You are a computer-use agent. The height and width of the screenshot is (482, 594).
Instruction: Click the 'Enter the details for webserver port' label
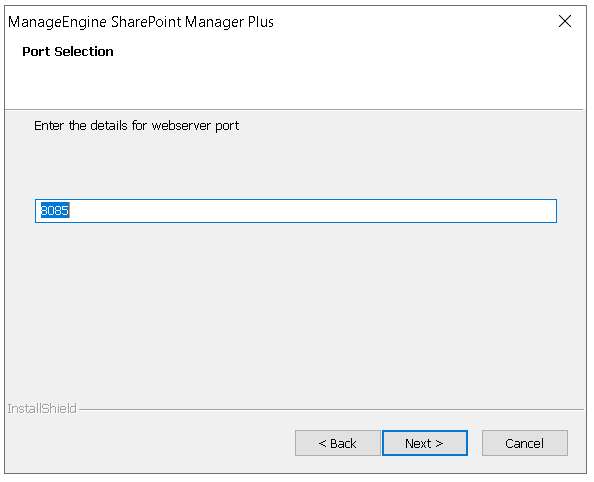[x=136, y=125]
